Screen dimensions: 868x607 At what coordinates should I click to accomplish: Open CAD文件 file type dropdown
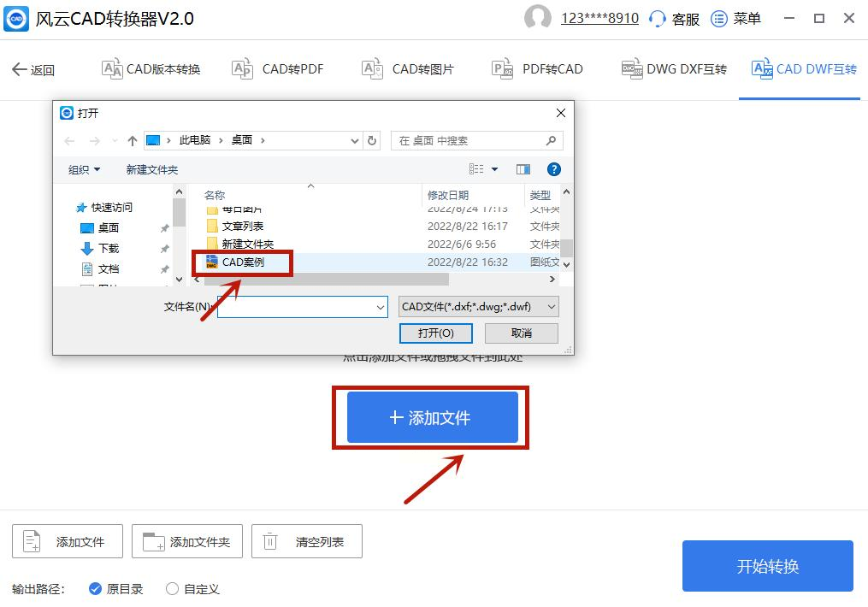click(x=479, y=307)
